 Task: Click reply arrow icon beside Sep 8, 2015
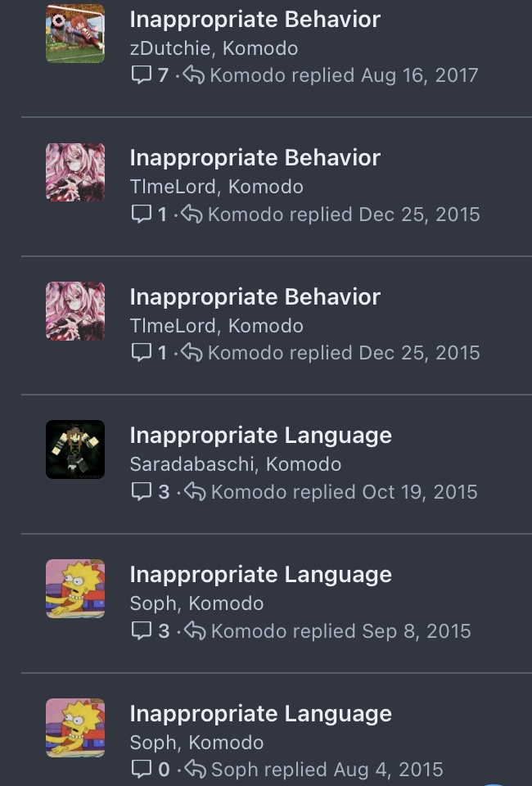(195, 630)
